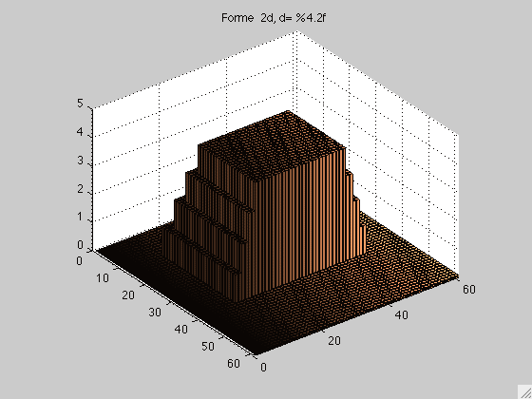The height and width of the screenshot is (399, 532).
Task: Click the vertical axis tick label 3
Action: (80, 161)
